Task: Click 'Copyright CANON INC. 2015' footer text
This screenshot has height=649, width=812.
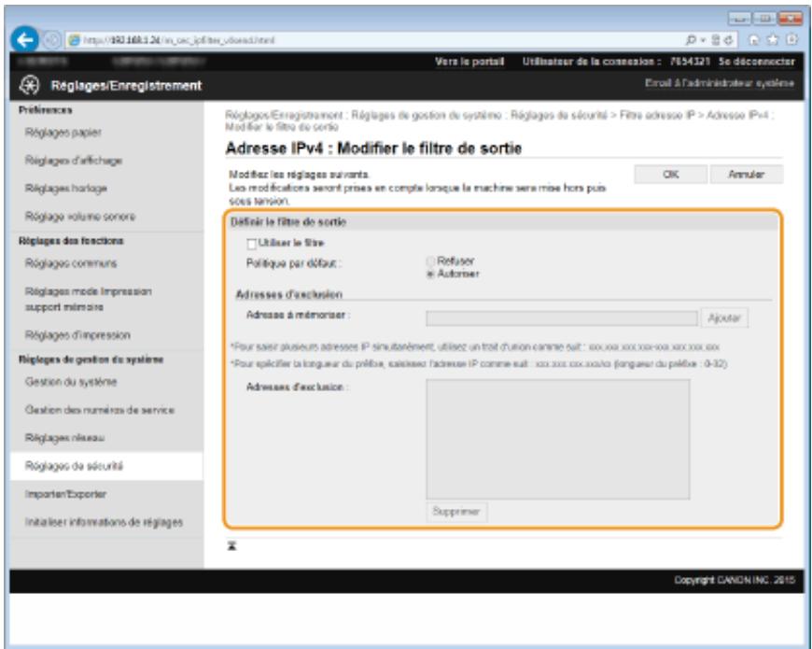Action: [x=735, y=580]
